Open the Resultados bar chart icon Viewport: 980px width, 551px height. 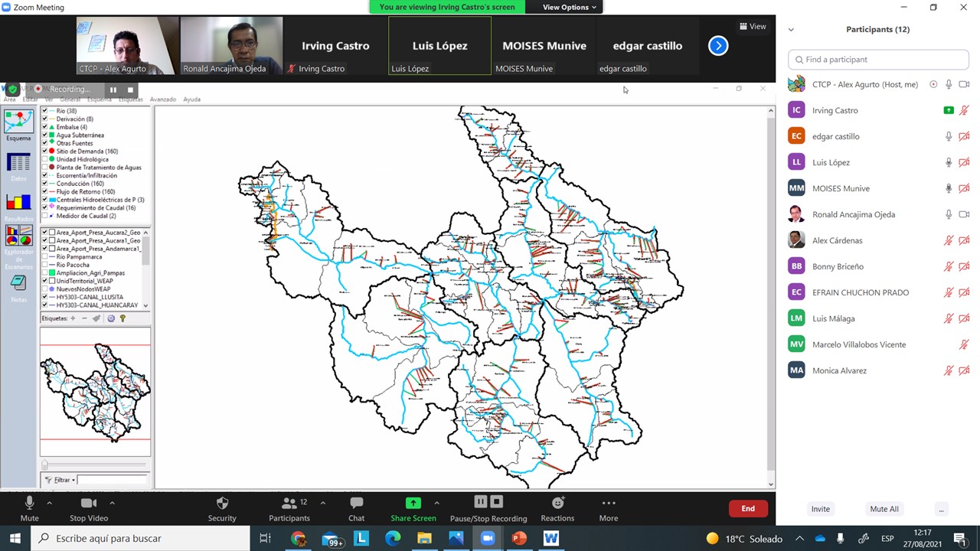pos(18,203)
